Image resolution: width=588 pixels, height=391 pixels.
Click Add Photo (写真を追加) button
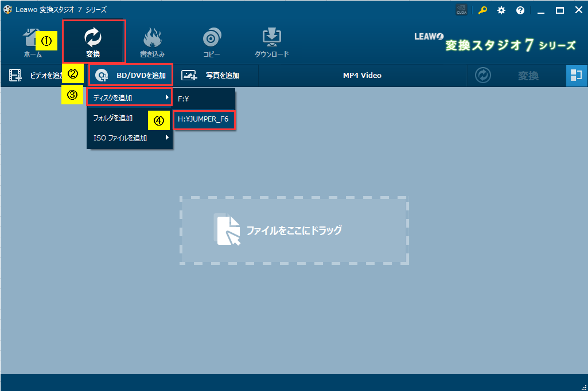click(210, 75)
